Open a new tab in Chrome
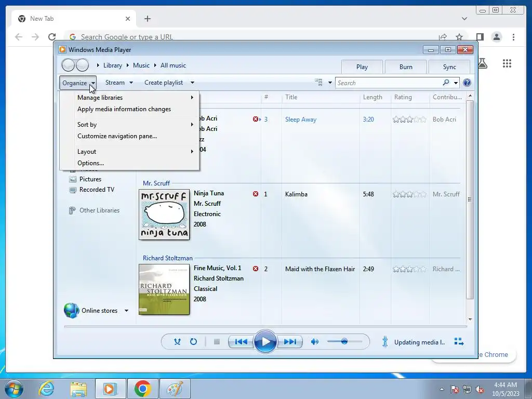 click(x=147, y=19)
